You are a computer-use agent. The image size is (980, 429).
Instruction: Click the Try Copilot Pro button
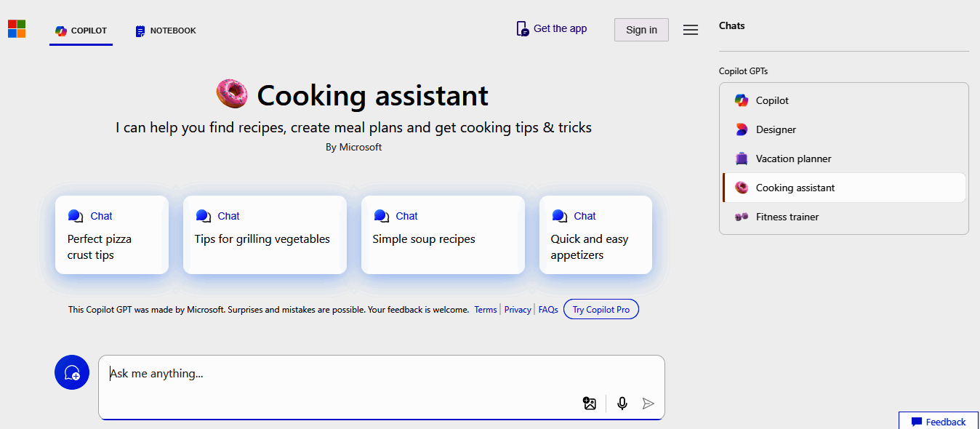(x=601, y=310)
